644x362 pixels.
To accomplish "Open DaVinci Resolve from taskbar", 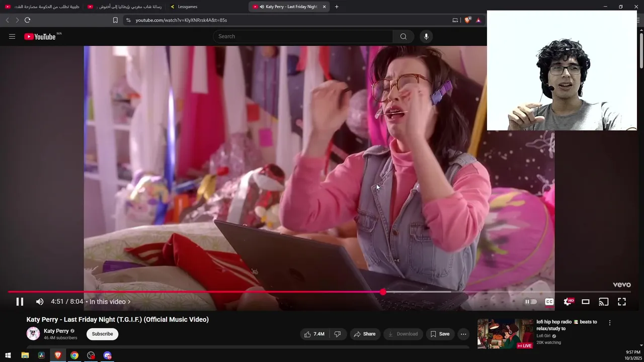I will point(41,355).
